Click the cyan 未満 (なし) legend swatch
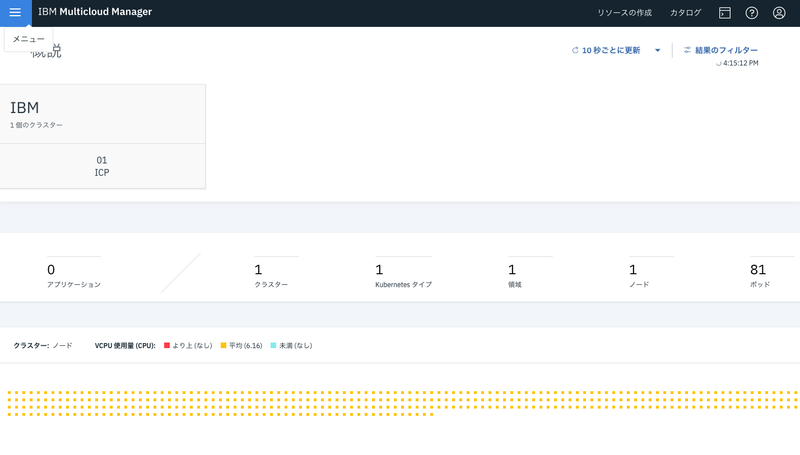 click(273, 345)
